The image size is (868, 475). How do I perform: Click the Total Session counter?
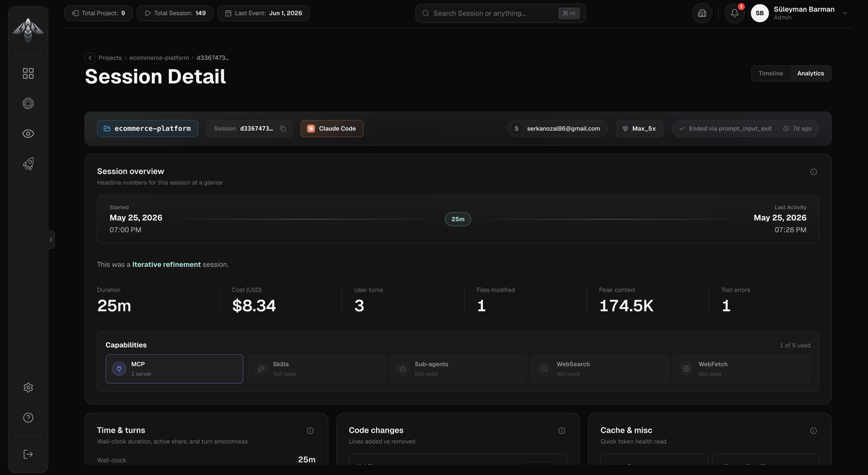coord(175,13)
